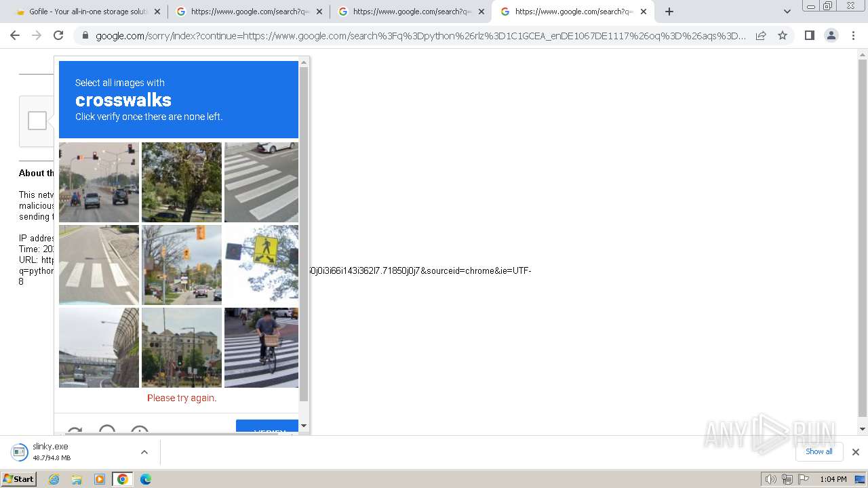Select tile with large tree and parked car
The height and width of the screenshot is (488, 868).
coord(182,182)
